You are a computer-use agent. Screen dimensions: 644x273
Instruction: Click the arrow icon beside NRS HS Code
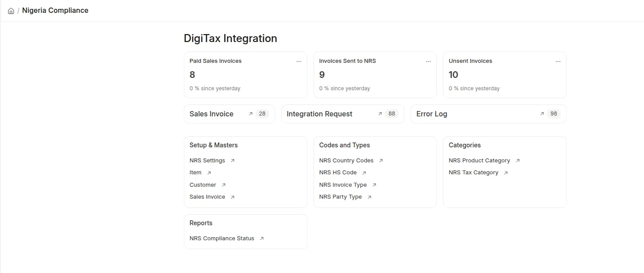click(364, 173)
